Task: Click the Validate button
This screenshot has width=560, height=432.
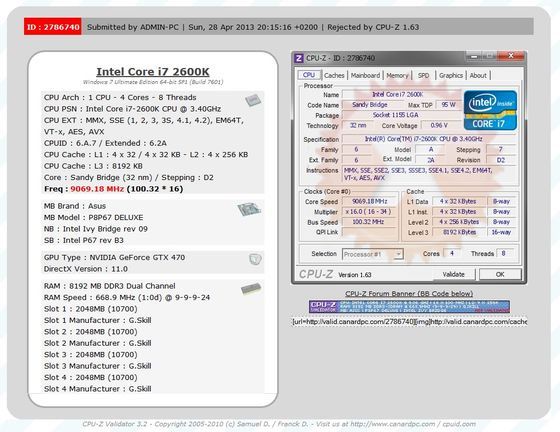Action: pyautogui.click(x=454, y=274)
